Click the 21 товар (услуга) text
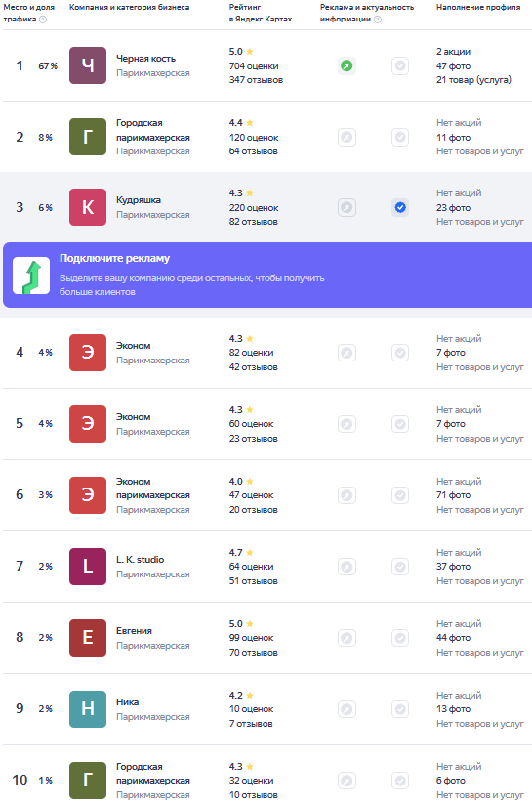The width and height of the screenshot is (532, 806). click(x=473, y=80)
